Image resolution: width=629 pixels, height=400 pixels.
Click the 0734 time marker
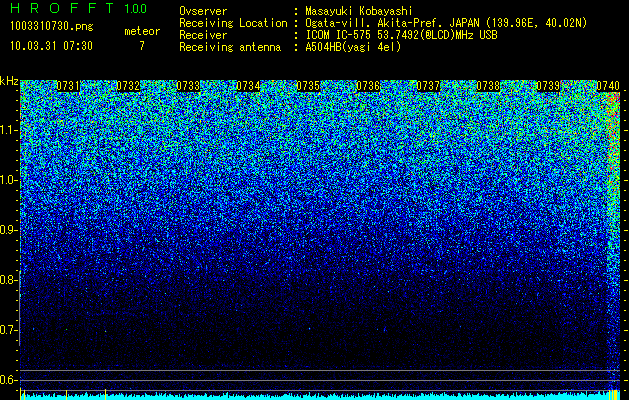pyautogui.click(x=248, y=86)
